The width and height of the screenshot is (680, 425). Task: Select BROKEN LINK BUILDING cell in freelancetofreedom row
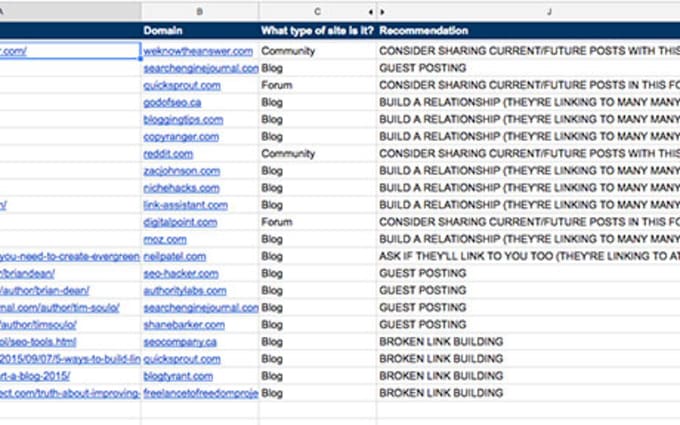pyautogui.click(x=528, y=393)
